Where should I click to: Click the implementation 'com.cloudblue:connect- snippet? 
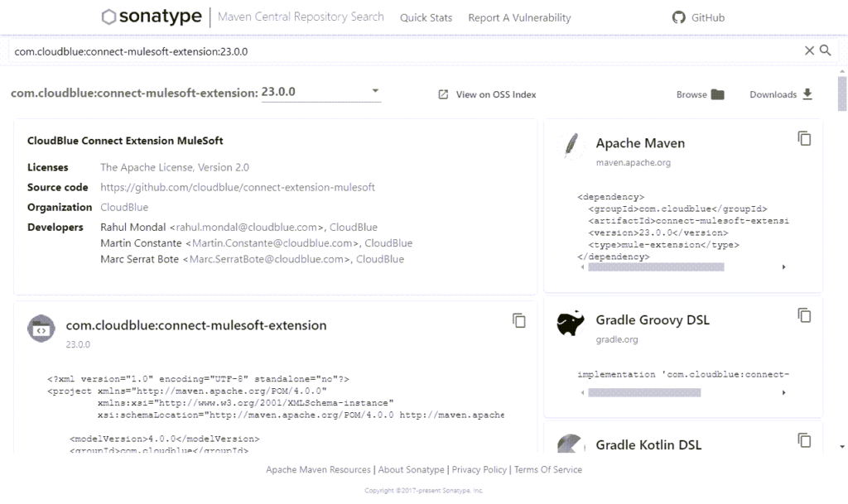(x=683, y=374)
